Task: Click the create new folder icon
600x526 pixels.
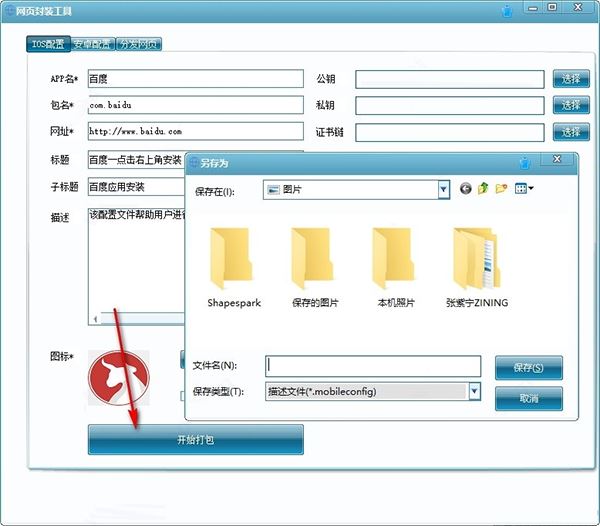Action: 501,188
